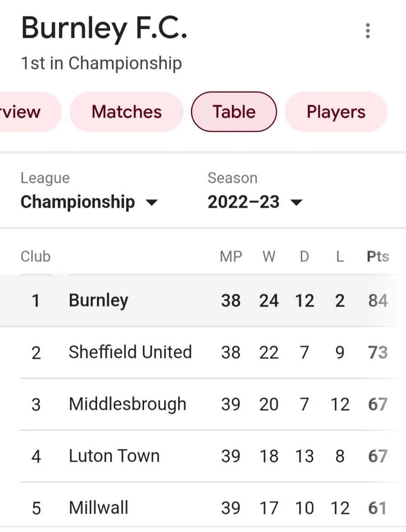Click the arrow next to 2022–23

tap(296, 202)
